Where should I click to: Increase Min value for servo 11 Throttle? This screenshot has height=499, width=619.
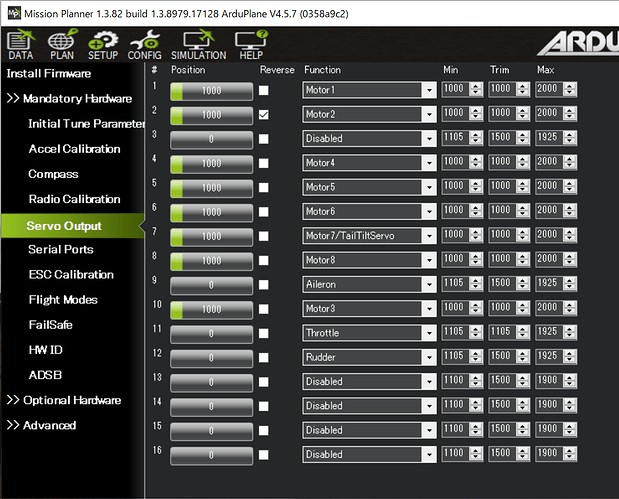[476, 329]
